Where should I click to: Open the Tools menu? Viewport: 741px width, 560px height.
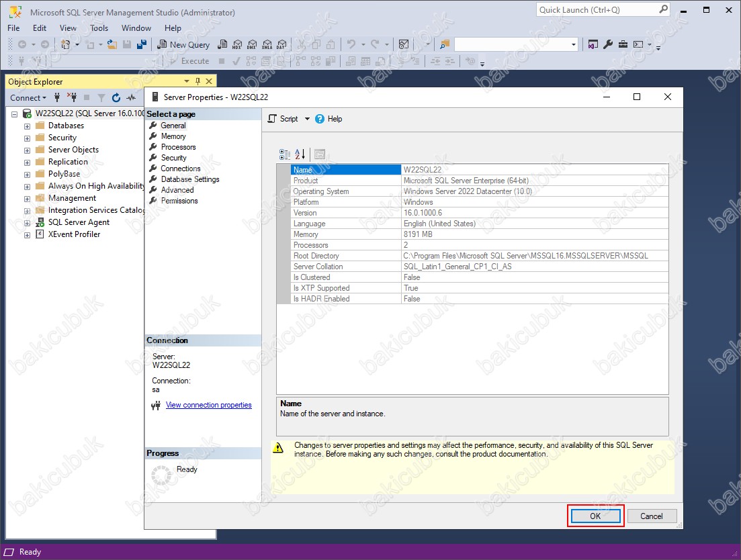pos(99,28)
